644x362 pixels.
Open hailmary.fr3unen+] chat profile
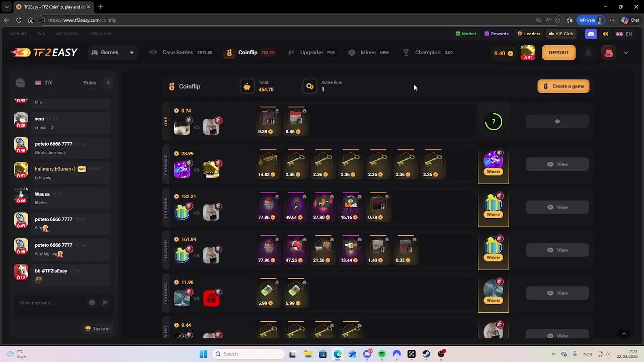point(55,169)
